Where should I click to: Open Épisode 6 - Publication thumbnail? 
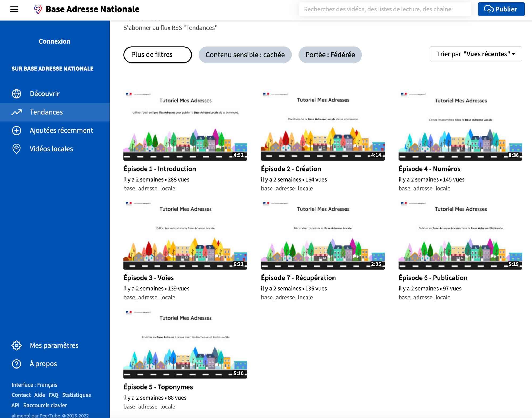[460, 235]
